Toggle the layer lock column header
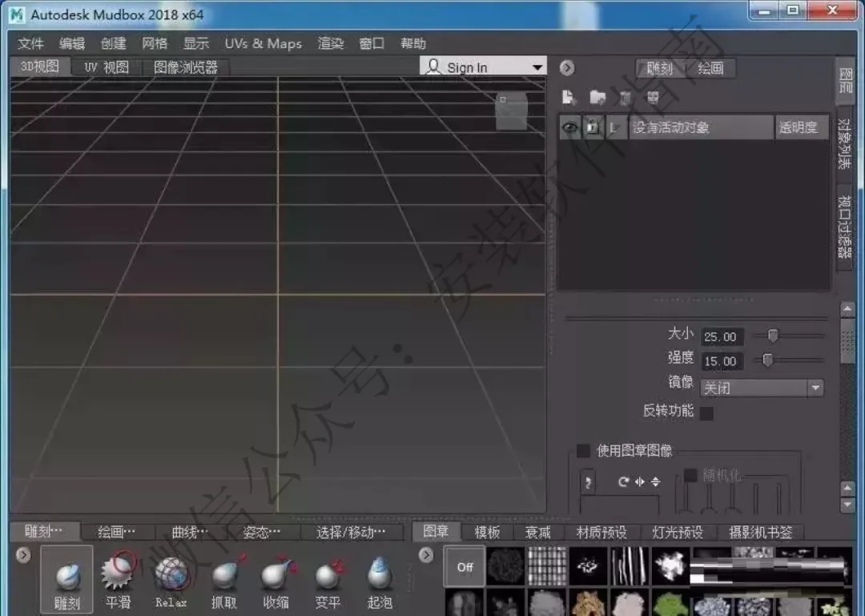The height and width of the screenshot is (616, 865). click(593, 127)
